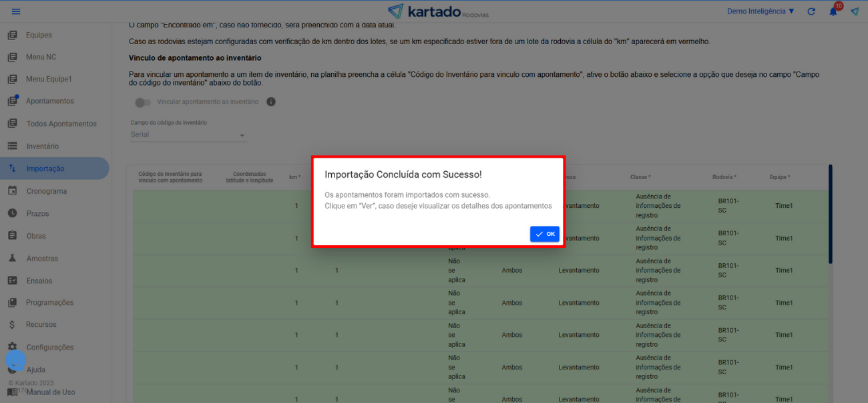
Task: Expand the Demo Inteligência account dropdown
Action: click(x=761, y=11)
